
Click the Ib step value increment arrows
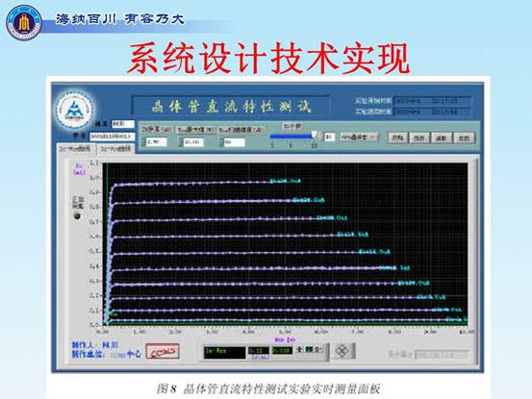click(143, 141)
